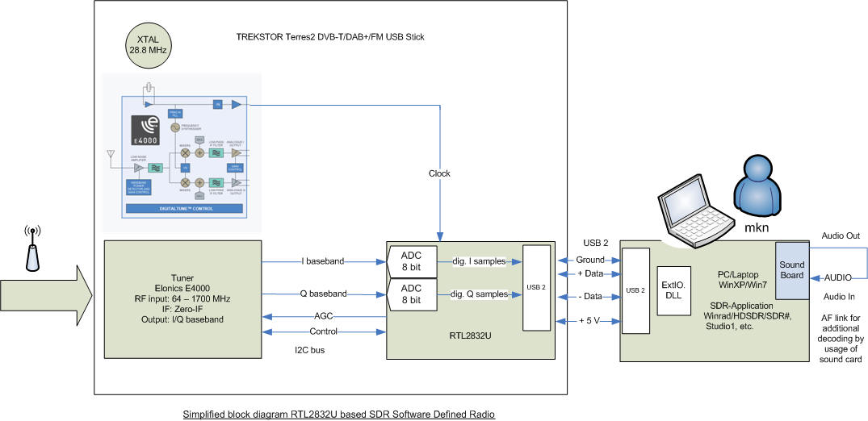Viewport: 868px width, 421px height.
Task: Select the I baseband label
Action: pos(324,261)
